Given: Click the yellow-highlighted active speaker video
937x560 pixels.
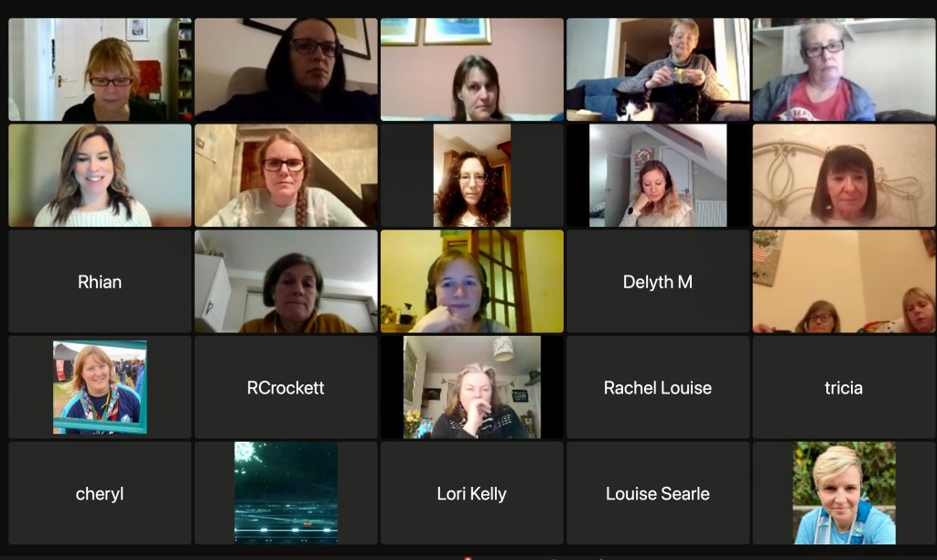Looking at the screenshot, I should point(471,282).
